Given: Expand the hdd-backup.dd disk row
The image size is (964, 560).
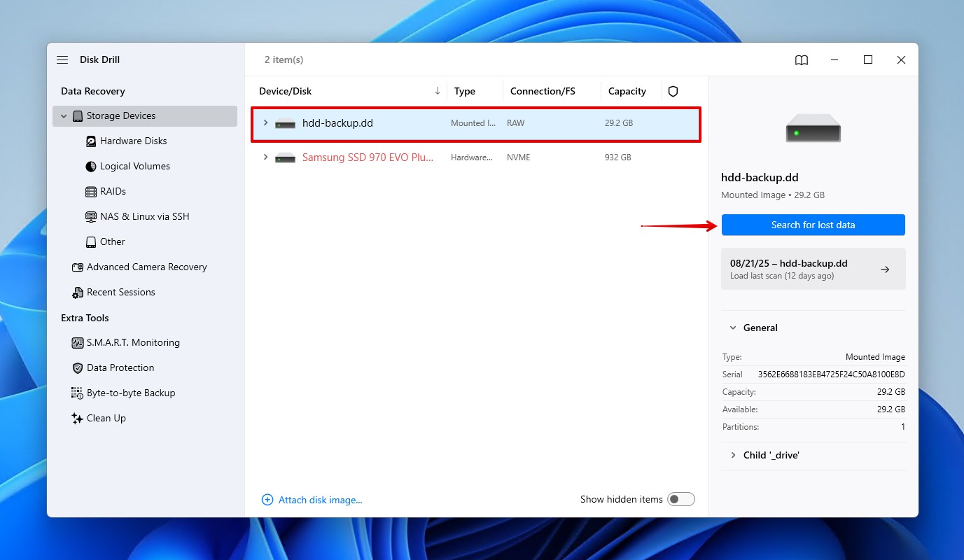Looking at the screenshot, I should click(x=265, y=123).
